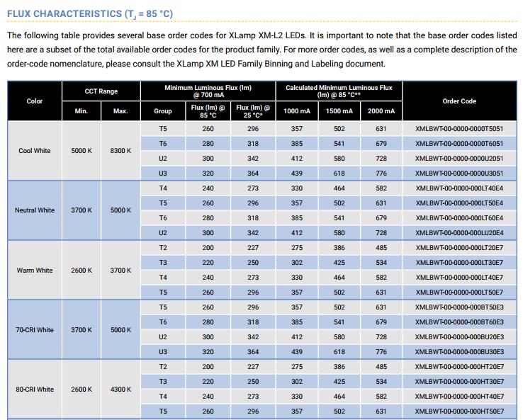Viewport: 523px width, 420px height.
Task: Select the Max. CCT subheader
Action: click(x=120, y=111)
